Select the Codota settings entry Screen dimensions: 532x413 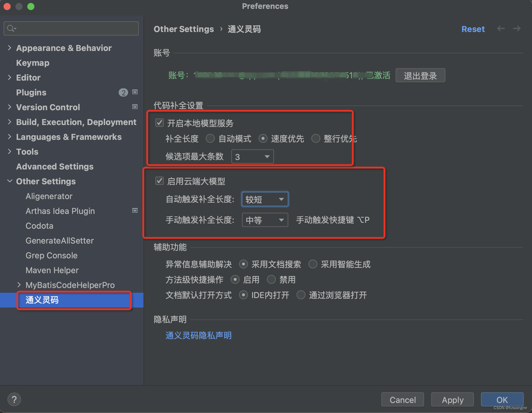click(39, 226)
